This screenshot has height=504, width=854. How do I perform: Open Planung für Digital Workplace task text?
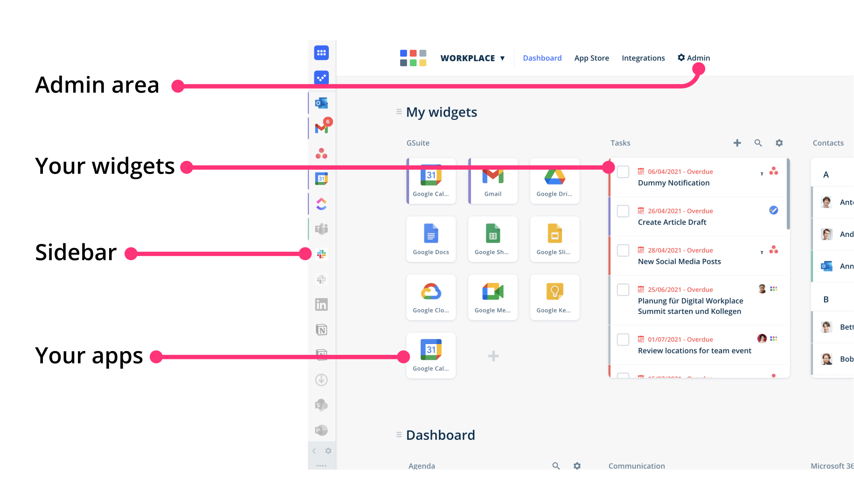pos(690,306)
